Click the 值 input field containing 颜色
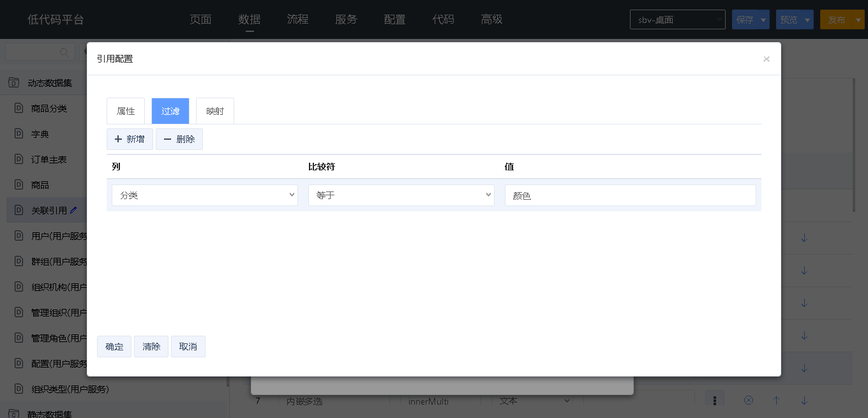The image size is (868, 418). pos(630,195)
